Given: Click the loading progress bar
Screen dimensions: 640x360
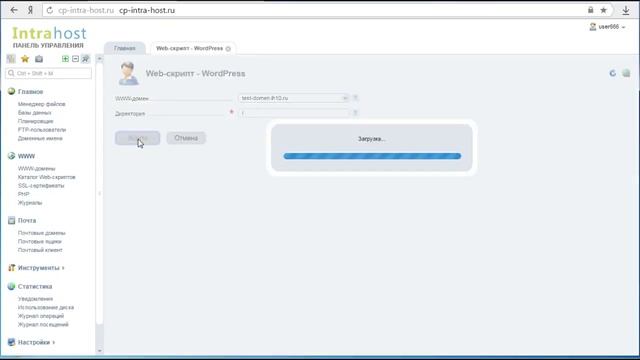Looking at the screenshot, I should (x=372, y=156).
